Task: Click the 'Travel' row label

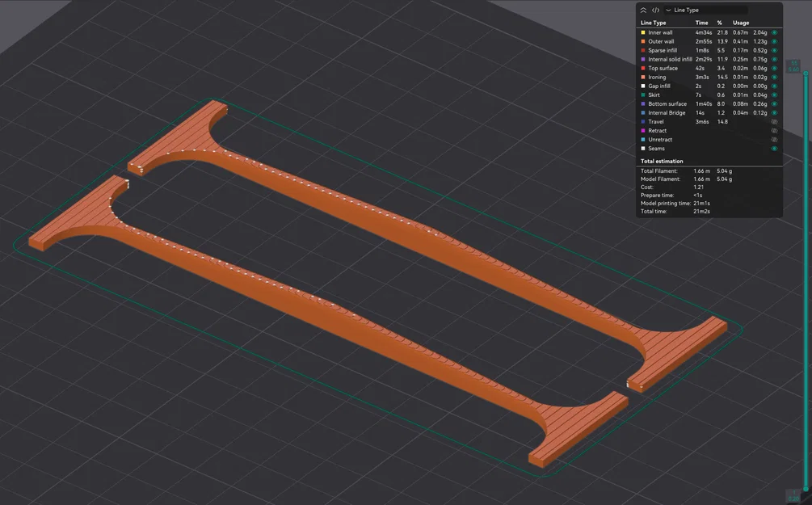Action: (x=655, y=122)
